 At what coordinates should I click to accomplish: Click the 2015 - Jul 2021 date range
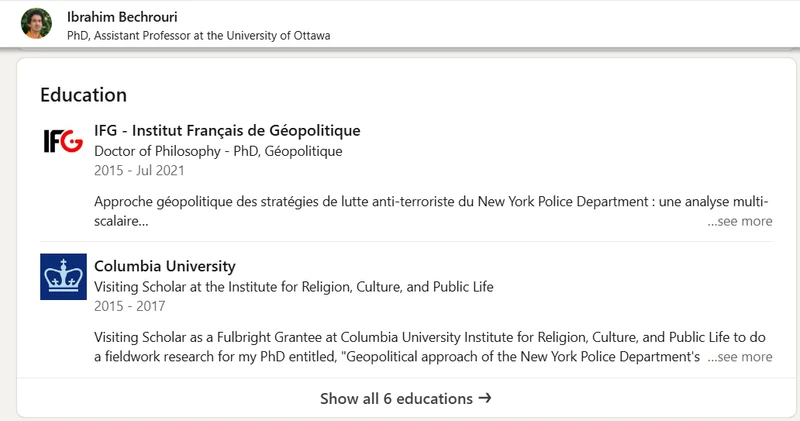coord(137,170)
